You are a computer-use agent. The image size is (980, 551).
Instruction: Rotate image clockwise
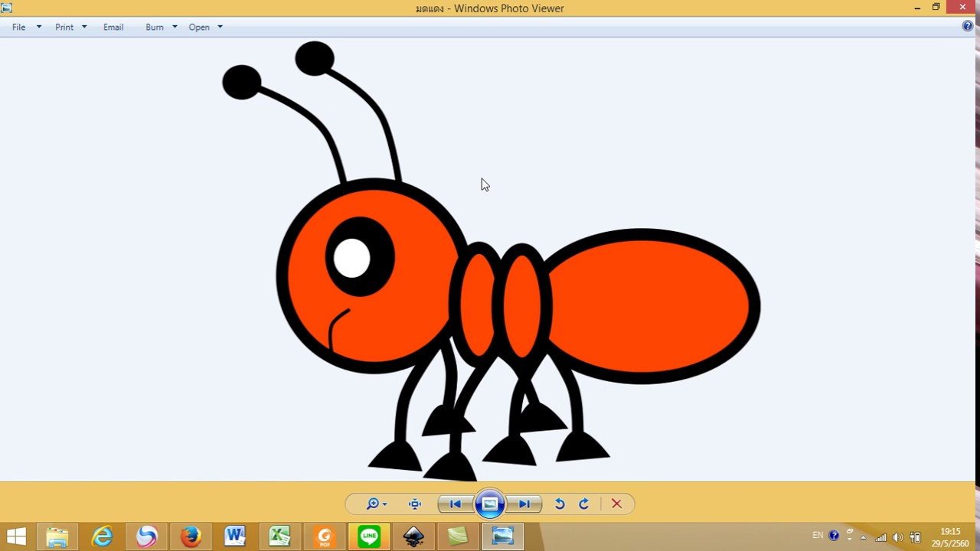[x=583, y=504]
